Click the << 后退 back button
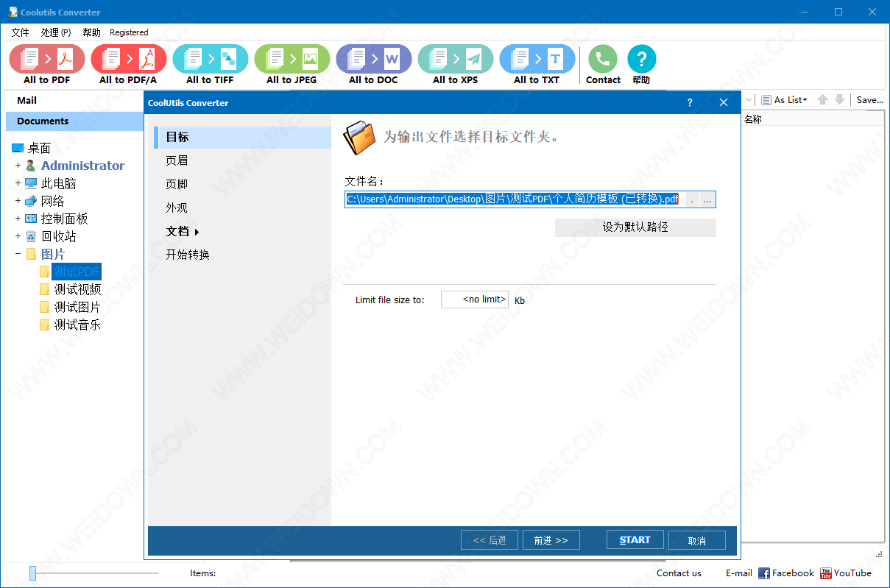This screenshot has width=890, height=588. pyautogui.click(x=490, y=540)
